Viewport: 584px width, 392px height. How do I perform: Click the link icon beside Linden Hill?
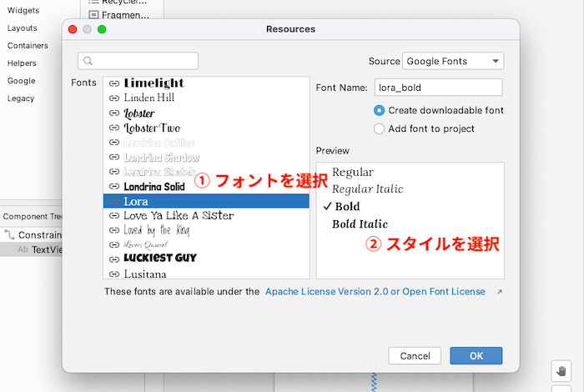[114, 98]
